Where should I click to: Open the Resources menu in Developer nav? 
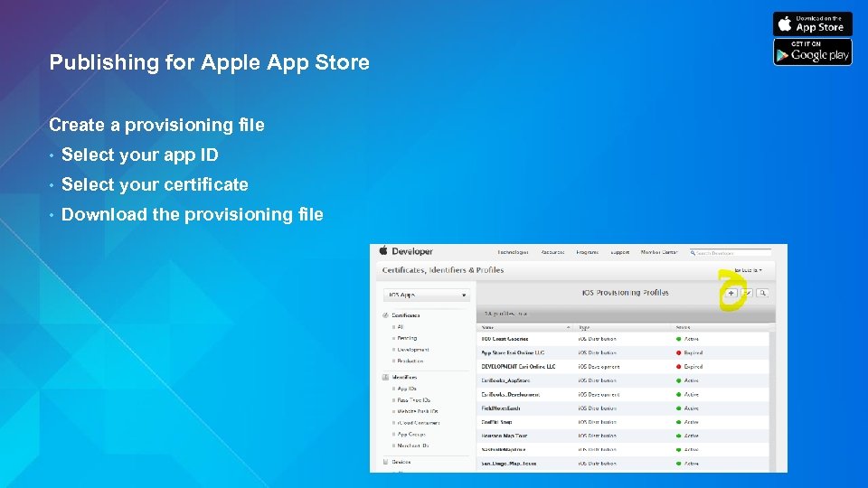552,252
